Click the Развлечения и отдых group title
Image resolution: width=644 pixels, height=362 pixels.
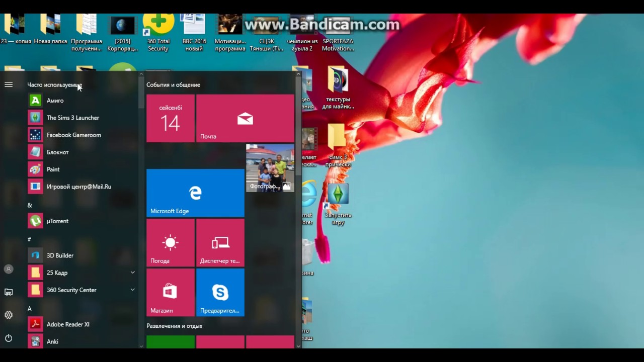pos(174,326)
